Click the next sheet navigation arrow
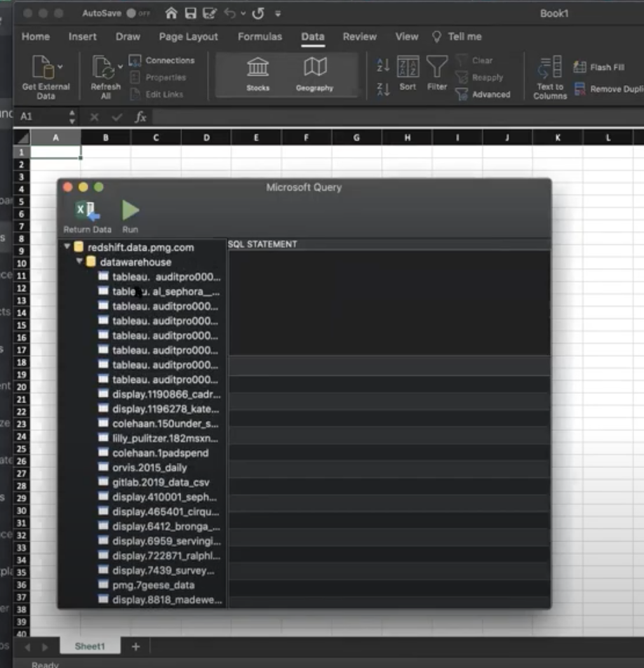This screenshot has width=644, height=668. point(44,647)
